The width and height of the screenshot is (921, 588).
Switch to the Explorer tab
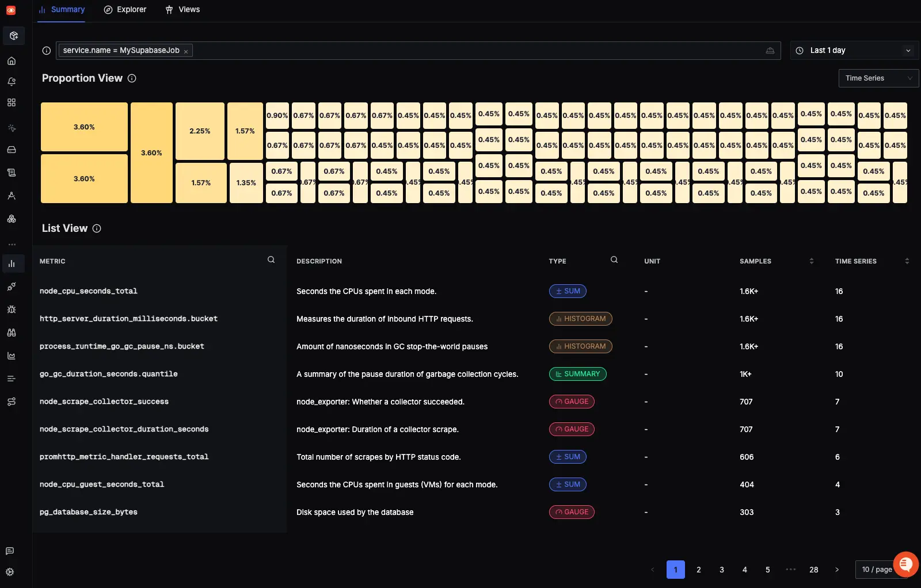click(125, 10)
